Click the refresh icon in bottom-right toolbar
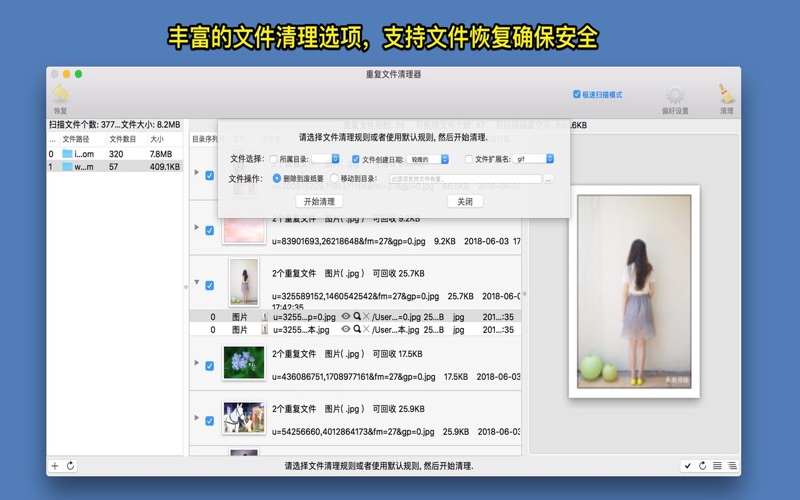Viewport: 800px width, 500px height. pyautogui.click(x=702, y=465)
